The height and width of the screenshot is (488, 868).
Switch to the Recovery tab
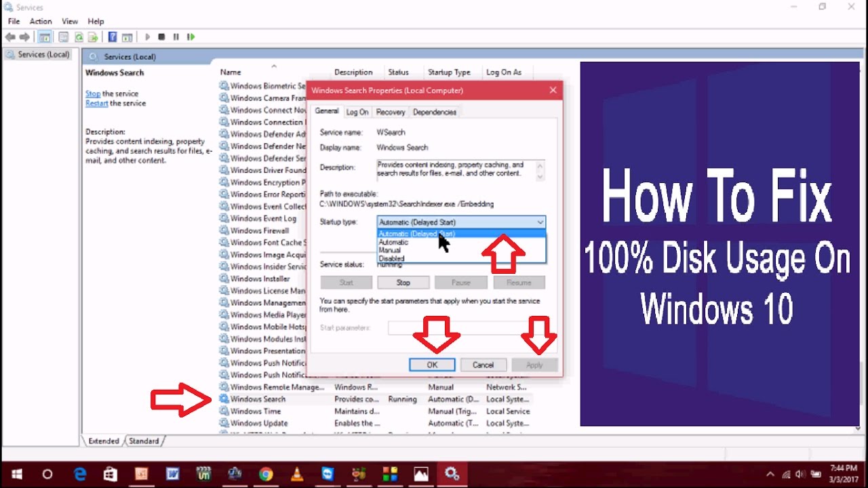point(391,112)
